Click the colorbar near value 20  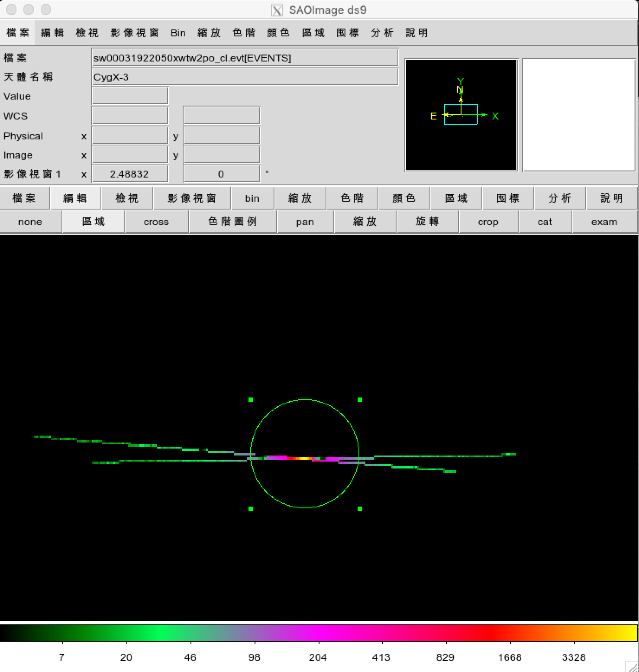[x=126, y=633]
